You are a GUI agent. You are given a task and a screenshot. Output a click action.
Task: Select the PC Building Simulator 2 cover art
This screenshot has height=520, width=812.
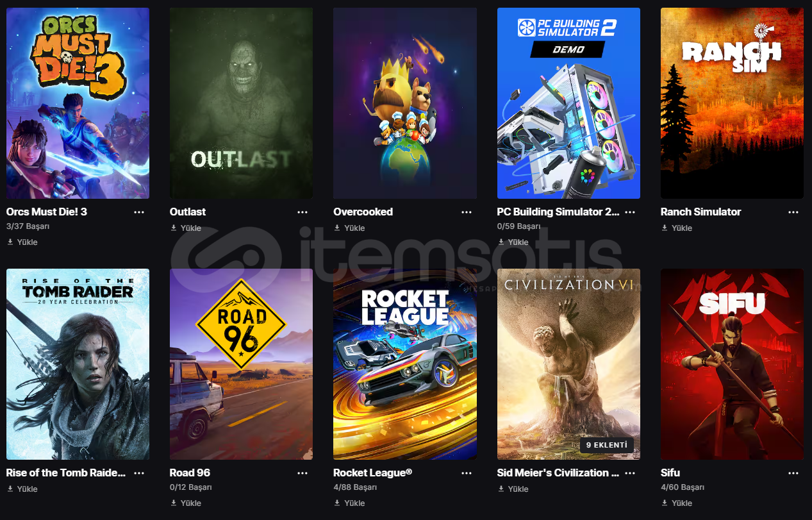[x=568, y=103]
